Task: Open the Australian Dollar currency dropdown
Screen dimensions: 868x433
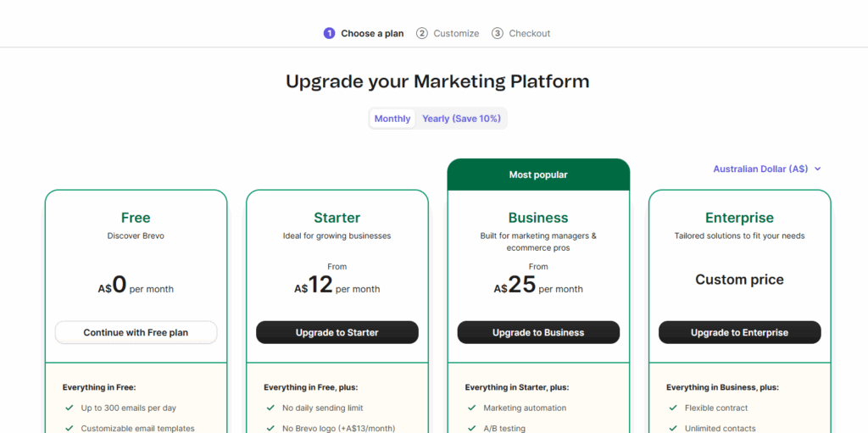Action: (760, 169)
